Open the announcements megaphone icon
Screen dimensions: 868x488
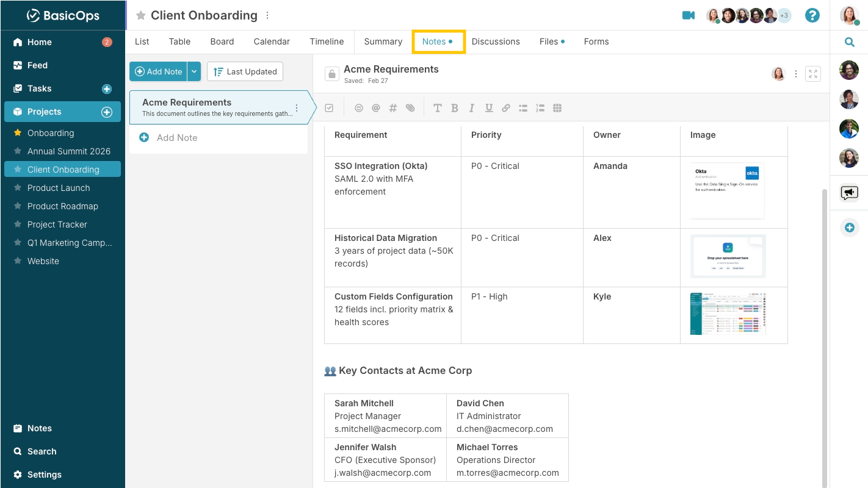pyautogui.click(x=849, y=193)
